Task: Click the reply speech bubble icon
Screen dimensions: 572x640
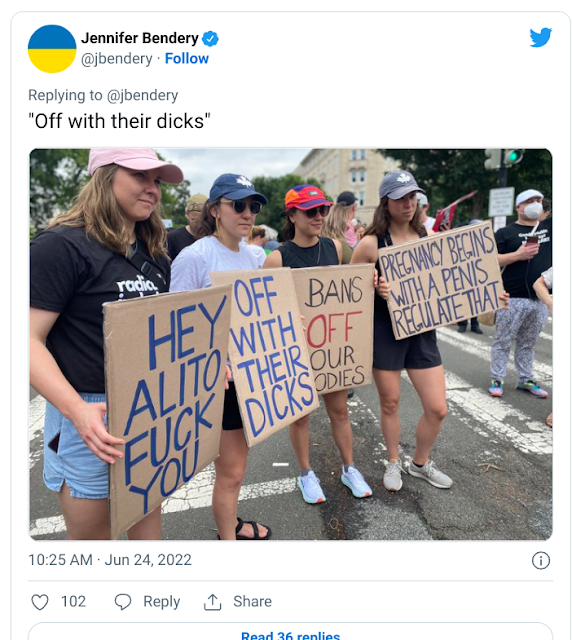Action: click(122, 602)
